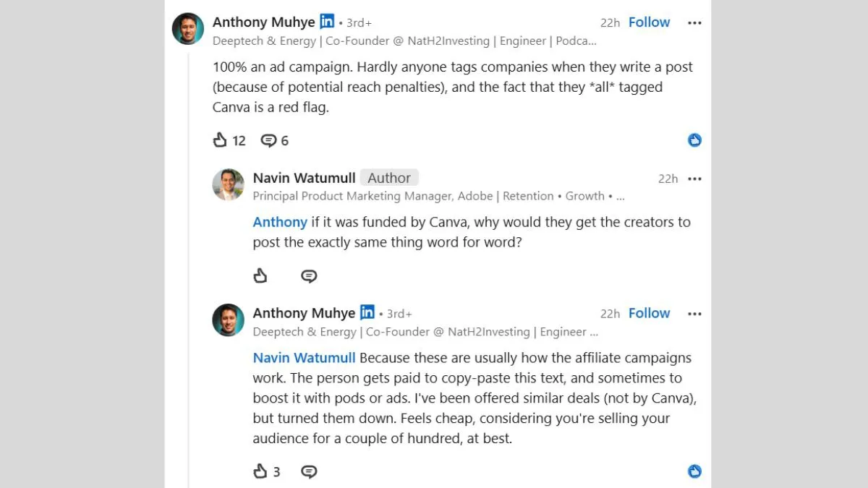Open Anthony Muhye's top profile photo

[x=187, y=29]
